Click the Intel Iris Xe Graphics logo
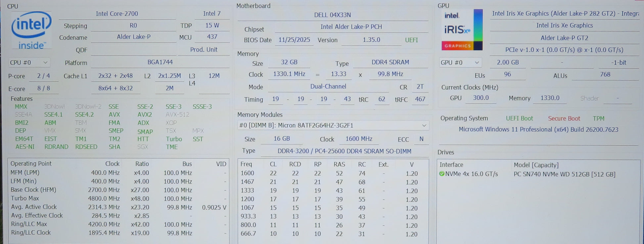644x244 pixels. click(x=462, y=30)
